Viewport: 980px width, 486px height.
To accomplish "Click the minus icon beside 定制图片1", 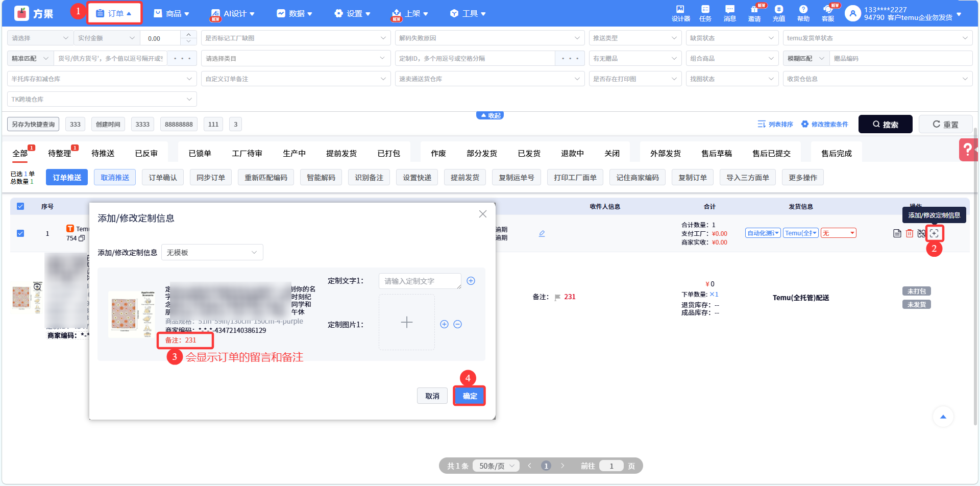I will [x=458, y=324].
